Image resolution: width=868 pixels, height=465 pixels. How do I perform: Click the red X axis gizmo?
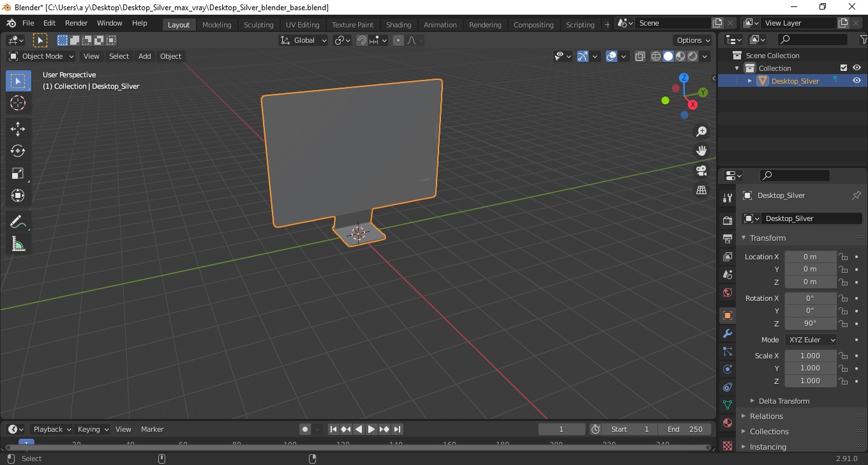(692, 105)
